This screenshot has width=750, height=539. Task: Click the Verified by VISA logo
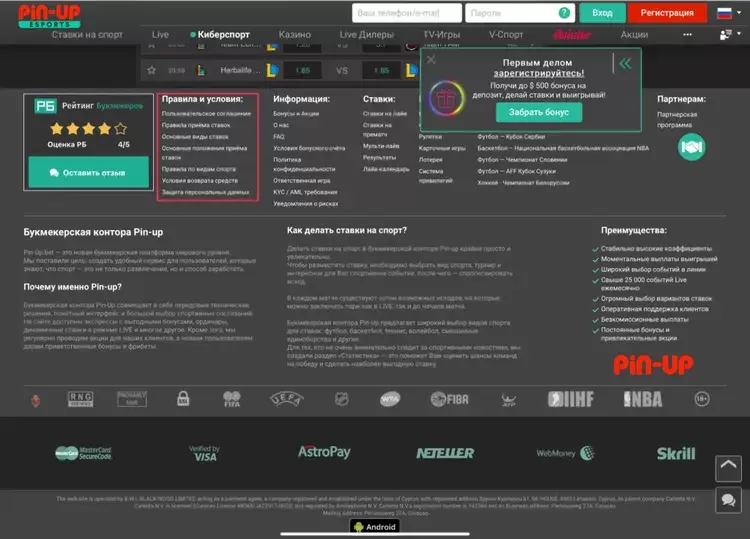click(204, 453)
